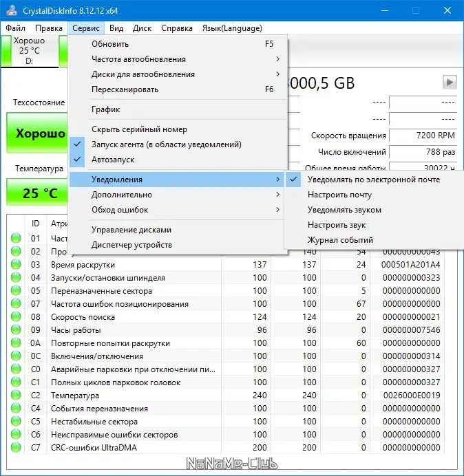Open Журнал событий
Screen dimensions: 464x476
tap(375, 240)
